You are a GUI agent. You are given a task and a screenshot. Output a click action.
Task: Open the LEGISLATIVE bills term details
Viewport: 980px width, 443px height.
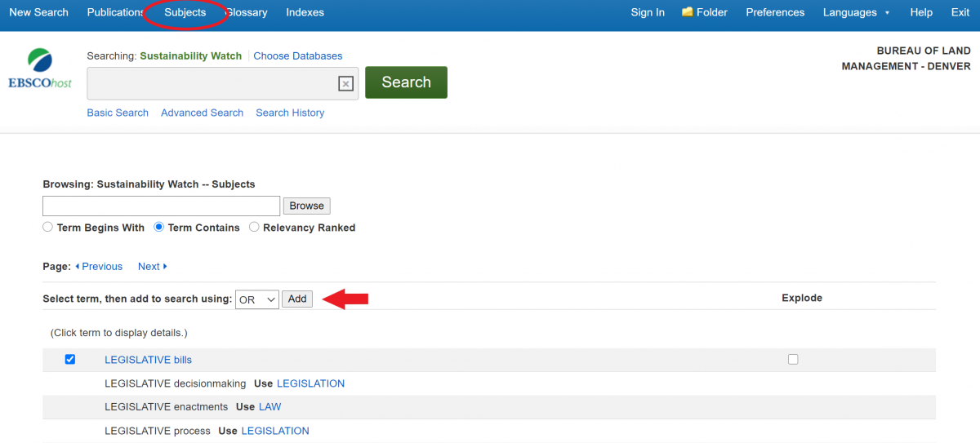(x=148, y=359)
